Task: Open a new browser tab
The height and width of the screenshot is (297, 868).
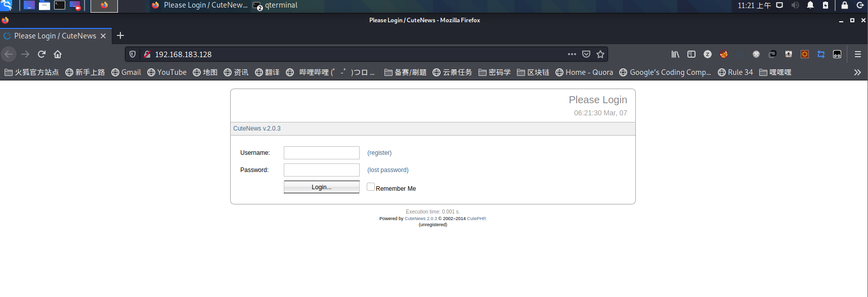Action: point(120,35)
